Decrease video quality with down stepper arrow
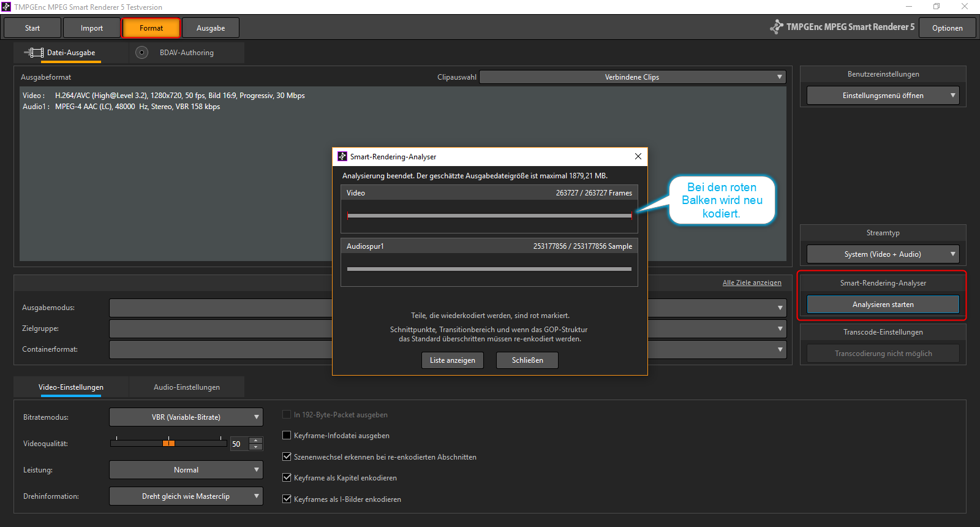This screenshot has height=527, width=980. (x=256, y=447)
